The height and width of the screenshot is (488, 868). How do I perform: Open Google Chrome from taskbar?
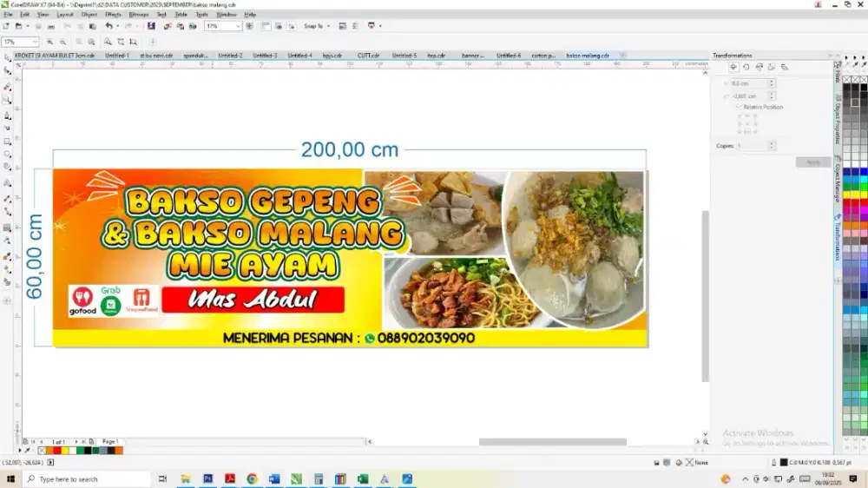coord(252,479)
